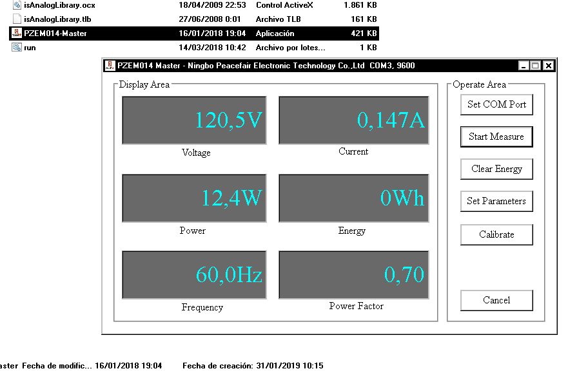Click the 120,5V voltage display
Viewport: 588px width, 371px height.
tap(194, 120)
